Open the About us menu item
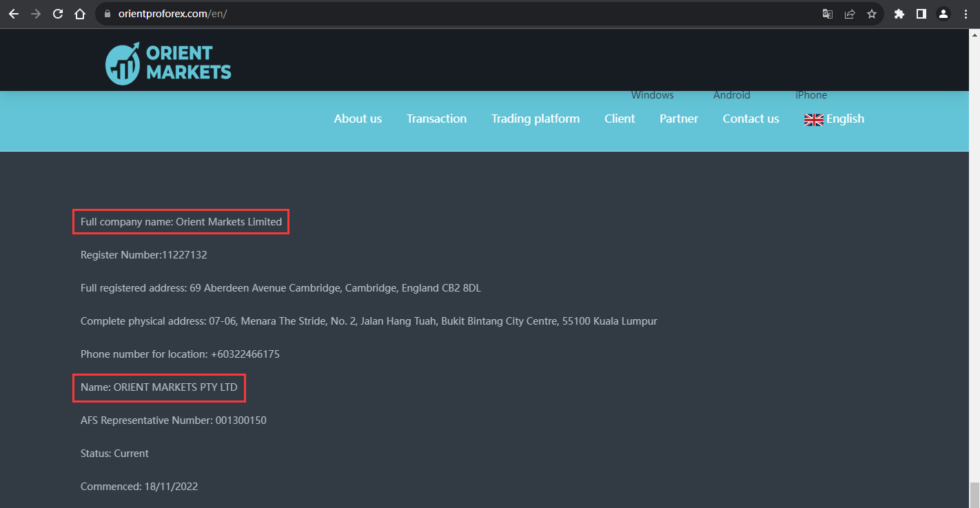The width and height of the screenshot is (980, 508). (x=358, y=119)
